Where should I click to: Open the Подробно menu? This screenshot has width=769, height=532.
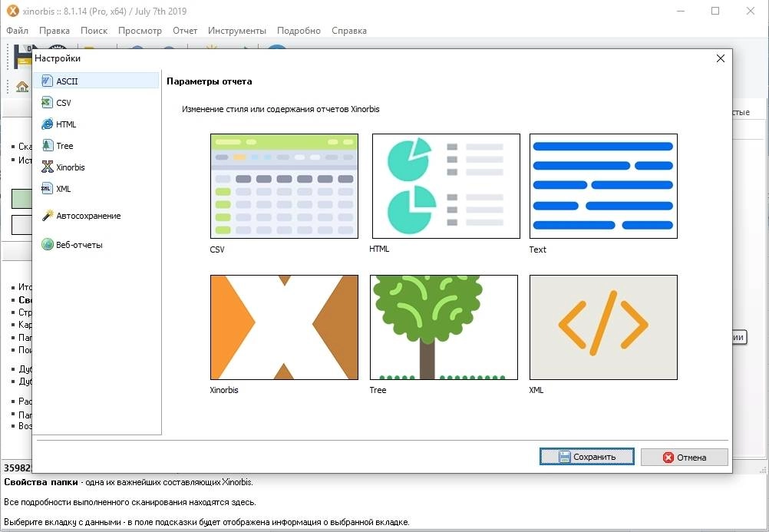pos(299,31)
